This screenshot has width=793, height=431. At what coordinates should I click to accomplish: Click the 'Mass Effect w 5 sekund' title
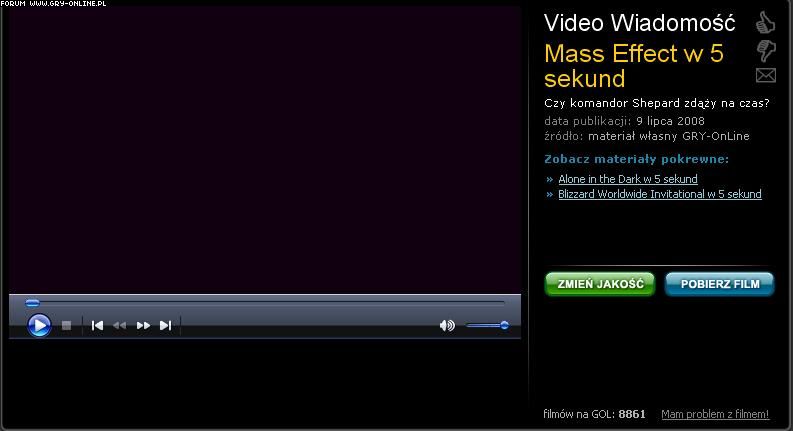[633, 66]
